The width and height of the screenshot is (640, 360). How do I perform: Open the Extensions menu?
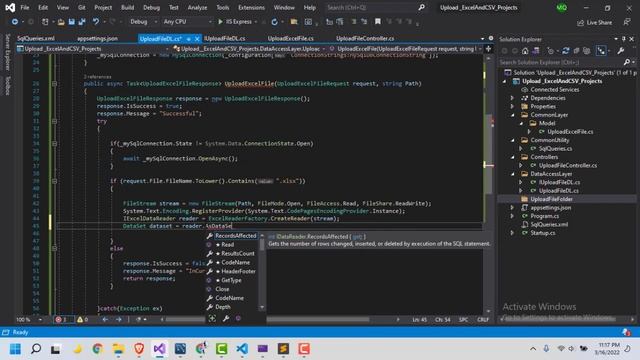(251, 7)
